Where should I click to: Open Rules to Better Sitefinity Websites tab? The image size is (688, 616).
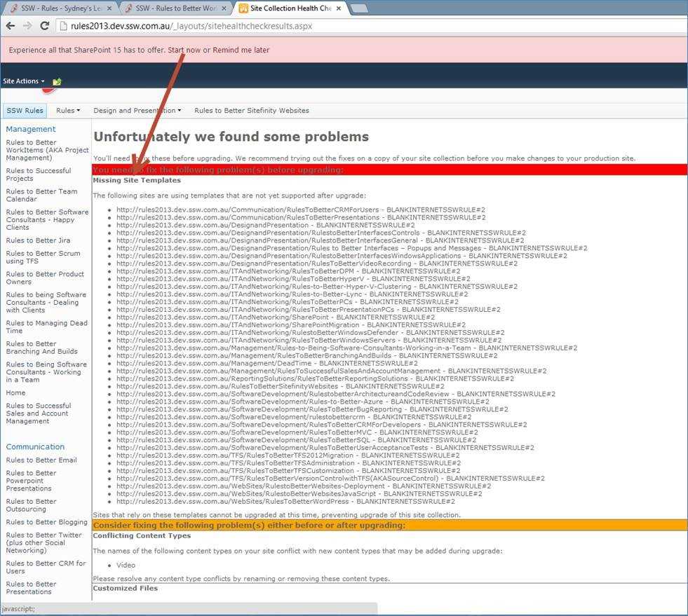[251, 111]
